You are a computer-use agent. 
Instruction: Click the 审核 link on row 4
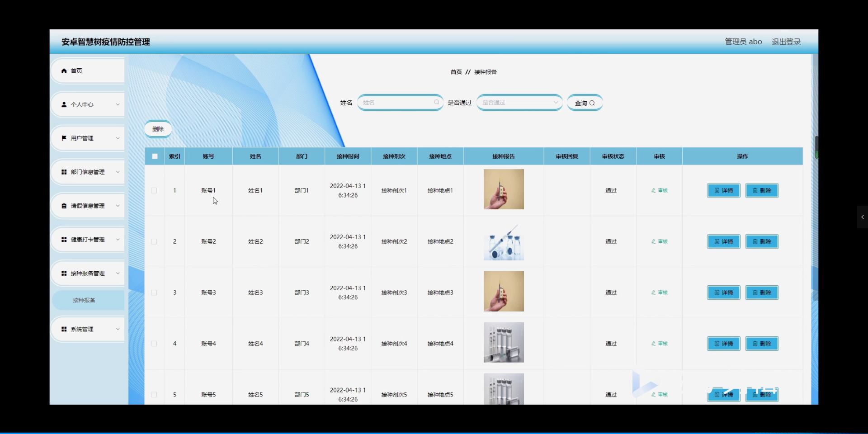pos(659,344)
